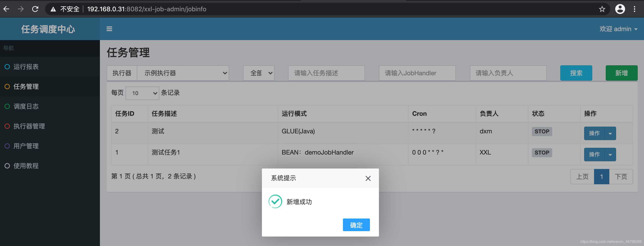Expand the 操作 caret for job 2
Viewport: 644px width, 246px height.
coord(610,133)
